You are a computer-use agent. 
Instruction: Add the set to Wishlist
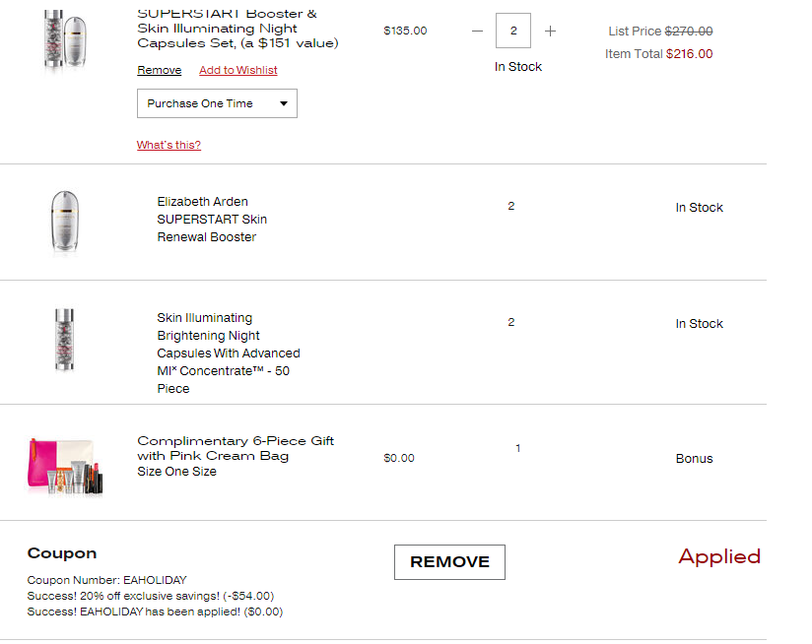click(x=238, y=70)
